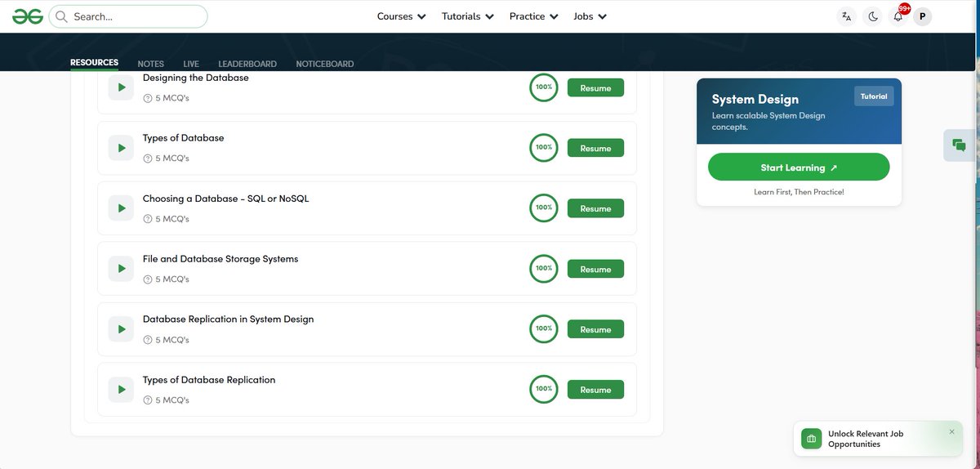Click the Start Learning button

pos(799,167)
